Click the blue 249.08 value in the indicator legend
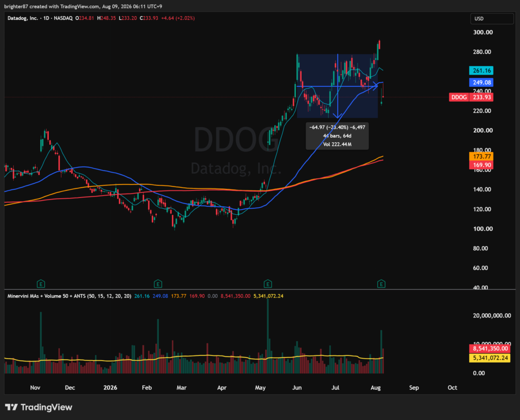 click(x=160, y=296)
